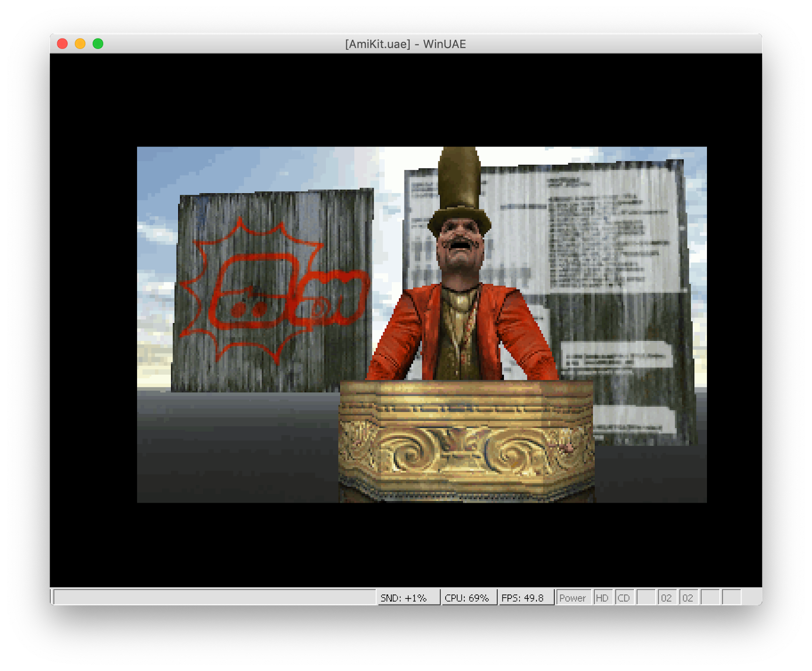Minimize the WinUAE window with yellow button
Screen dimensions: 812x671
[x=80, y=44]
